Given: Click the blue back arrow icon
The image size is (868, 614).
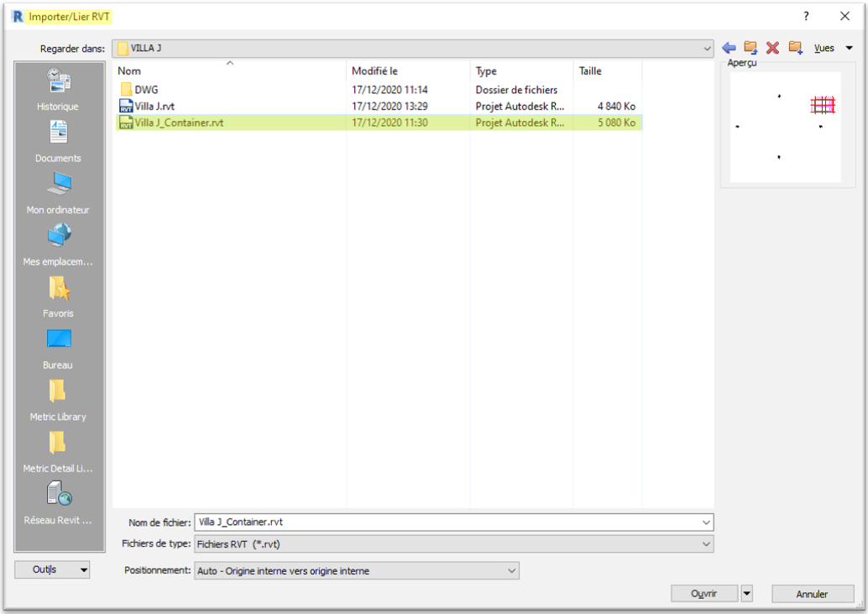Looking at the screenshot, I should tap(729, 49).
